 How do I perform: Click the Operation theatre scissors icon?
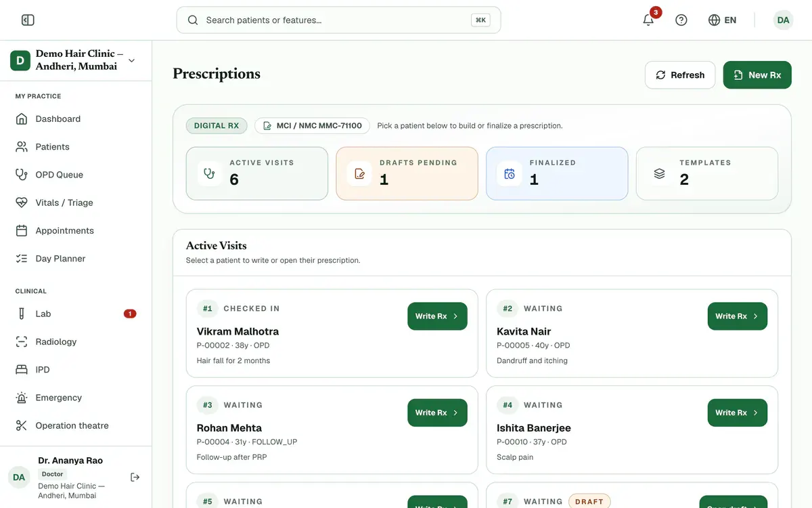point(22,426)
